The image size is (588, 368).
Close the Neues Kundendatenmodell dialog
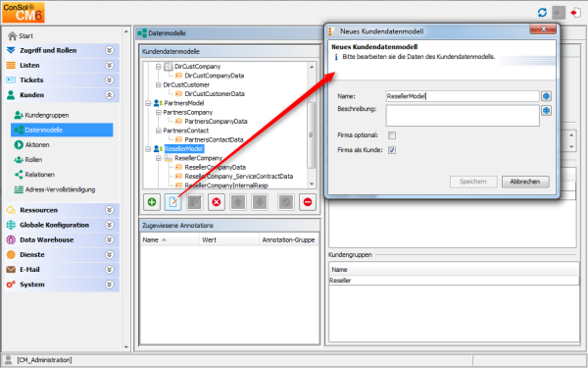pyautogui.click(x=543, y=29)
